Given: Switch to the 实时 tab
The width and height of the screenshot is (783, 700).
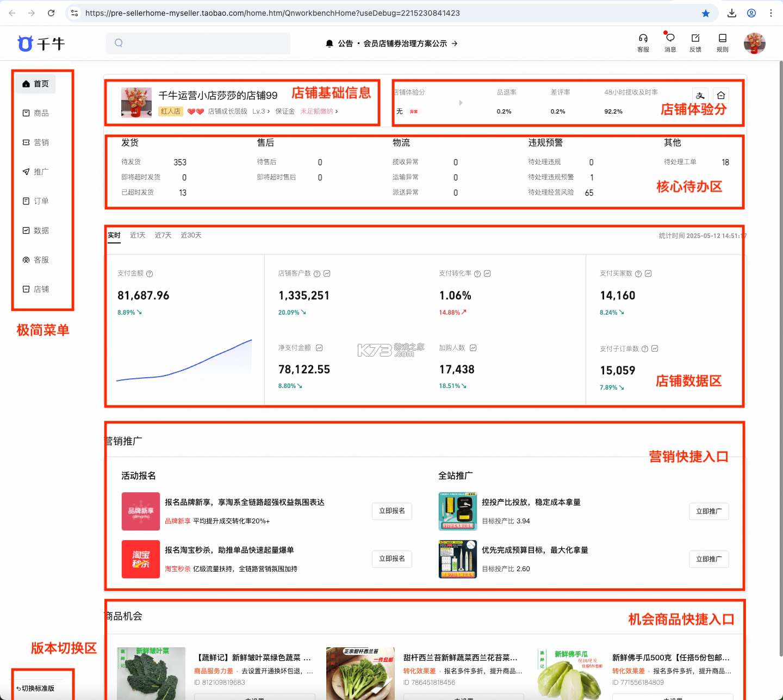Looking at the screenshot, I should [114, 235].
